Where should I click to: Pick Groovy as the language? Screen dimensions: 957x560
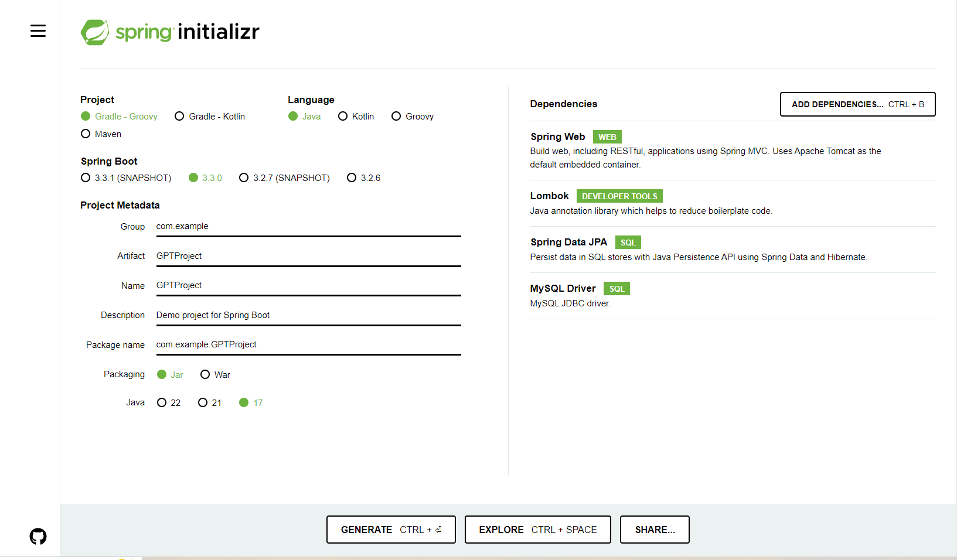[413, 117]
